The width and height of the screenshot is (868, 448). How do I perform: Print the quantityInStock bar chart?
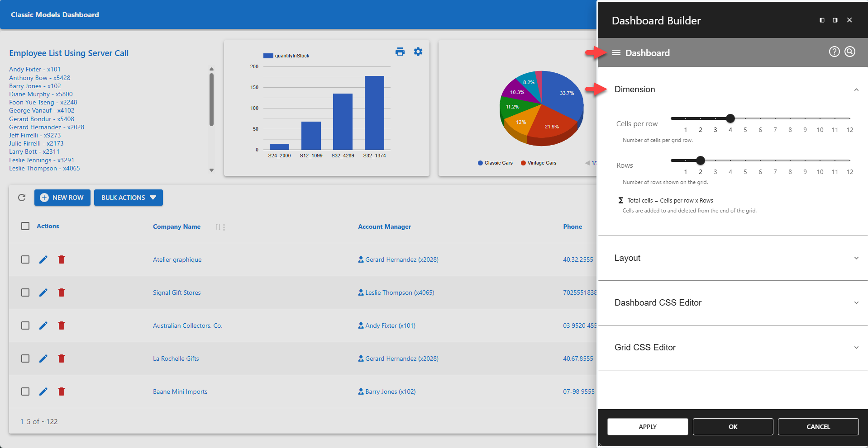pyautogui.click(x=400, y=52)
